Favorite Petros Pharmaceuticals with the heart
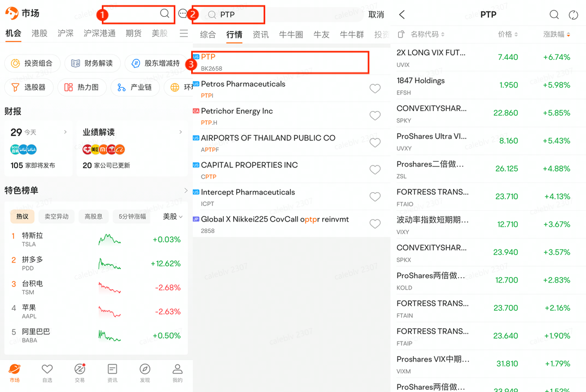 (375, 89)
